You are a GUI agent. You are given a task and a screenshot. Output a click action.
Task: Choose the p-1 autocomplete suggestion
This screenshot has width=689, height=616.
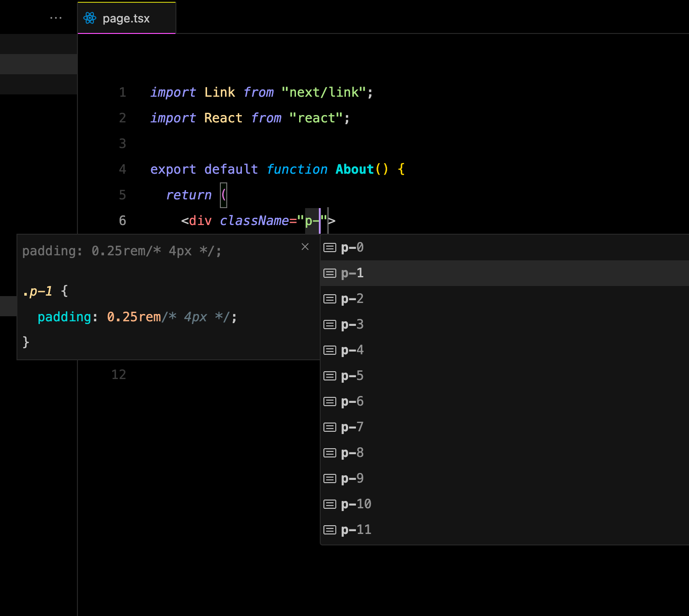352,273
